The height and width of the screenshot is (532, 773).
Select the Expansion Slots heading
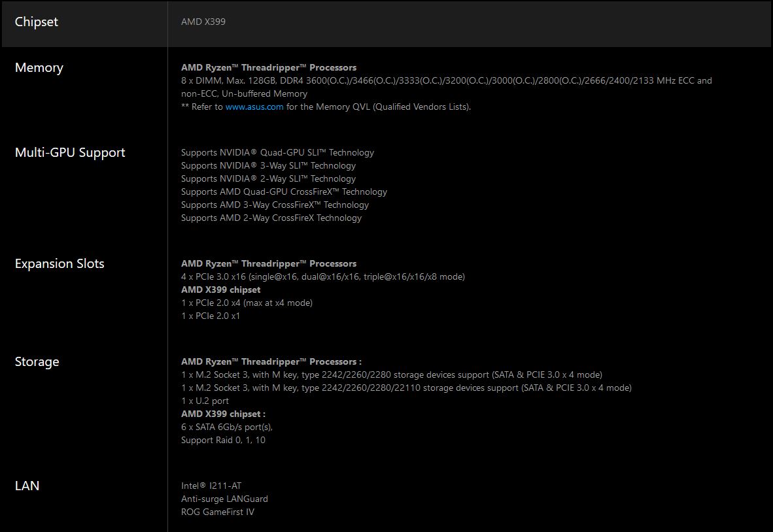click(60, 264)
